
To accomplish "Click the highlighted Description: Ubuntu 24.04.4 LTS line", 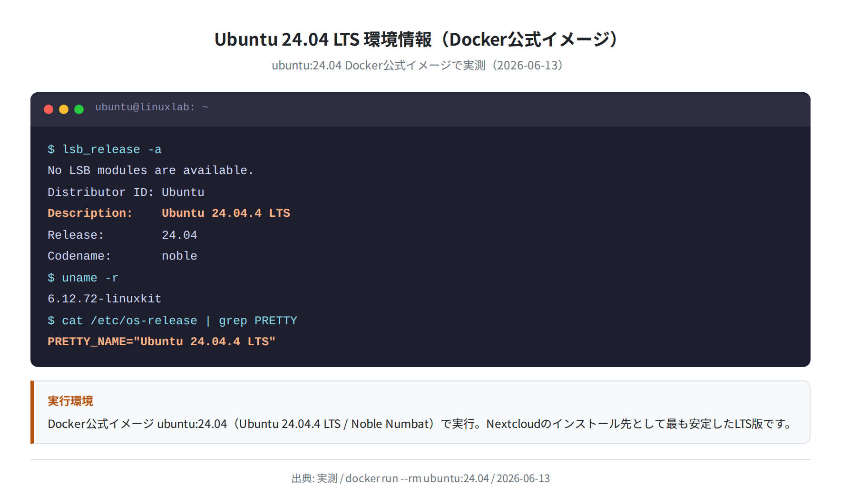I will pyautogui.click(x=169, y=213).
